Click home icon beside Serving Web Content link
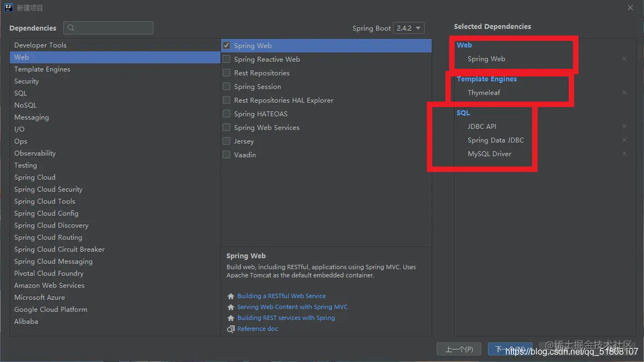644x362 pixels. (230, 307)
